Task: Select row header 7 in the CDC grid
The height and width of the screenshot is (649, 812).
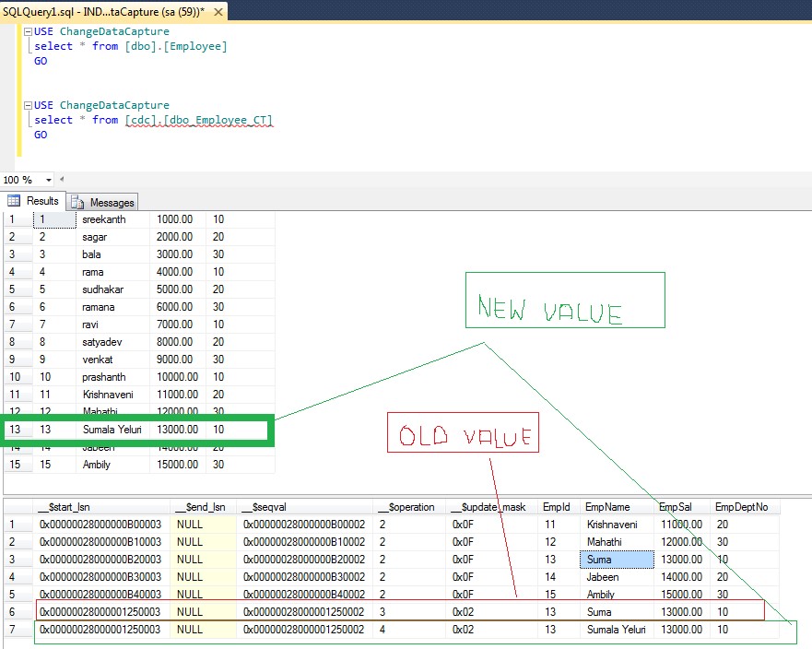Action: [x=15, y=630]
